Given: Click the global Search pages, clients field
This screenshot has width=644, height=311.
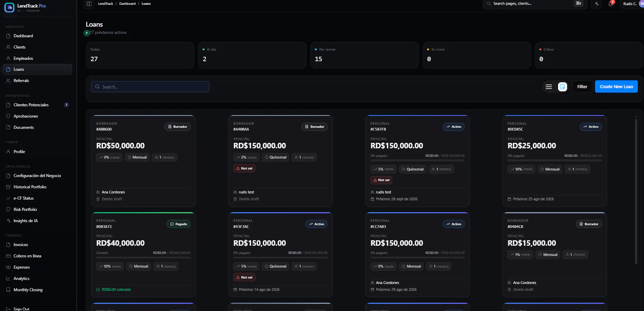Looking at the screenshot, I should (x=535, y=4).
